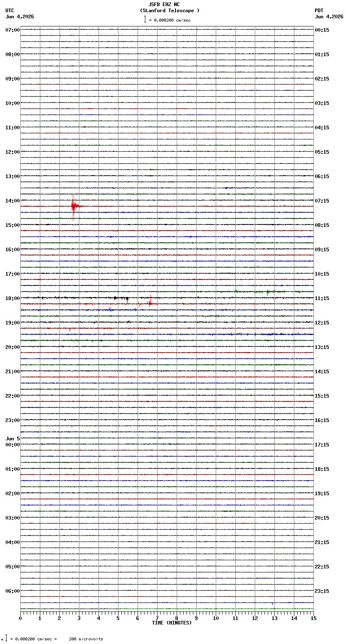Select the 04:00 UTC time label
Image resolution: width=346 pixels, height=644 pixels.
[x=13, y=542]
